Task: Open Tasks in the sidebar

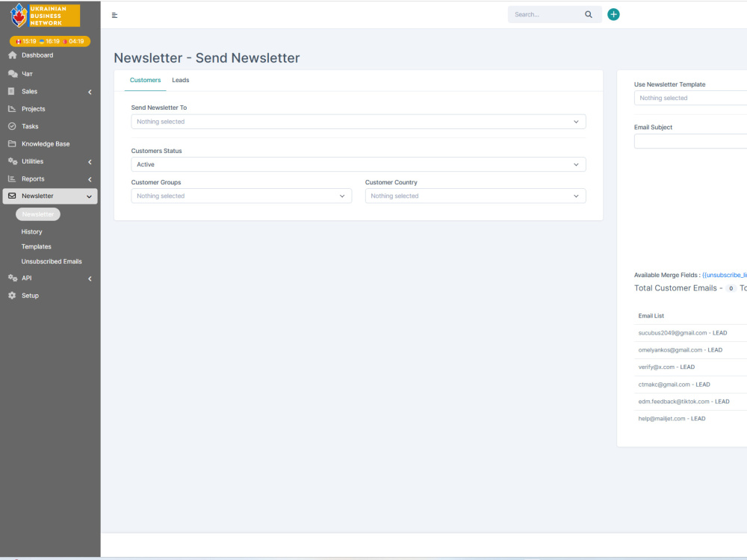Action: pos(30,126)
